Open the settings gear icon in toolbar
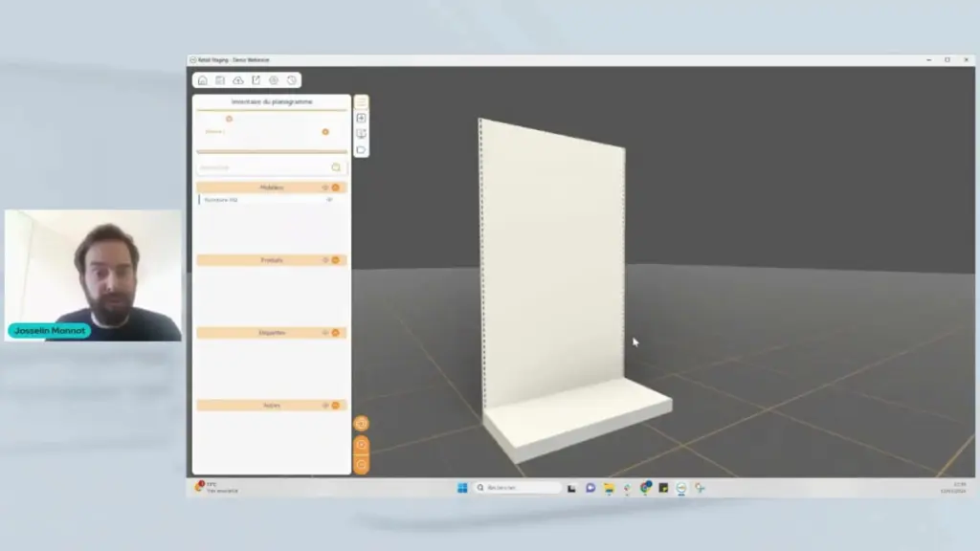 coord(274,80)
